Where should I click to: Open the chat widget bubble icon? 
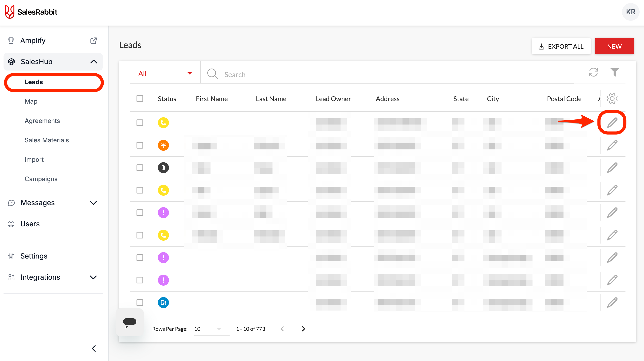pos(129,322)
